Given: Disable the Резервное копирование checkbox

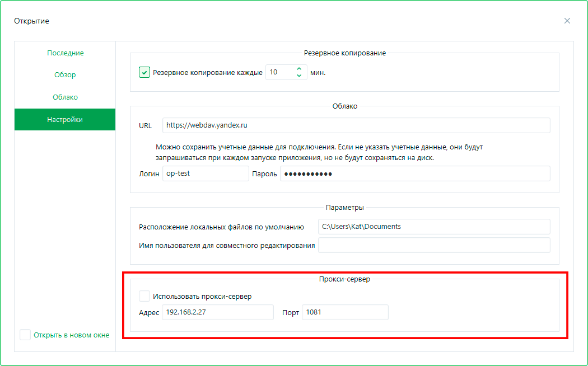Looking at the screenshot, I should [144, 72].
